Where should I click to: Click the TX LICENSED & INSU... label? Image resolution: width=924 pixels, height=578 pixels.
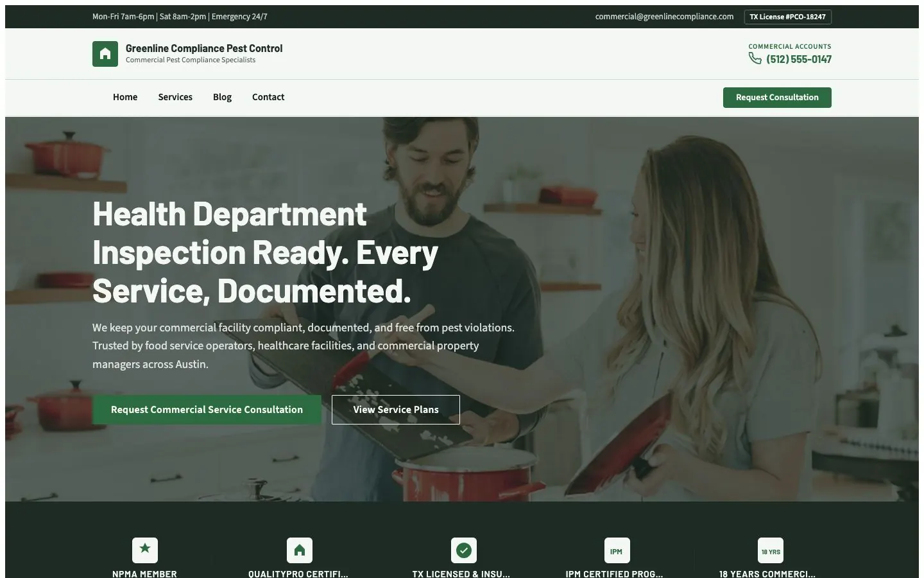[461, 574]
